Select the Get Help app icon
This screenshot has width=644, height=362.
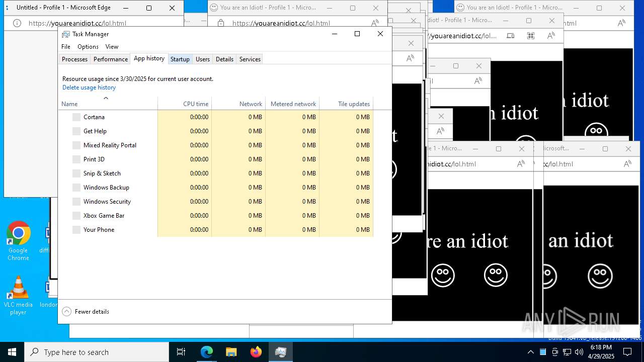(x=76, y=131)
